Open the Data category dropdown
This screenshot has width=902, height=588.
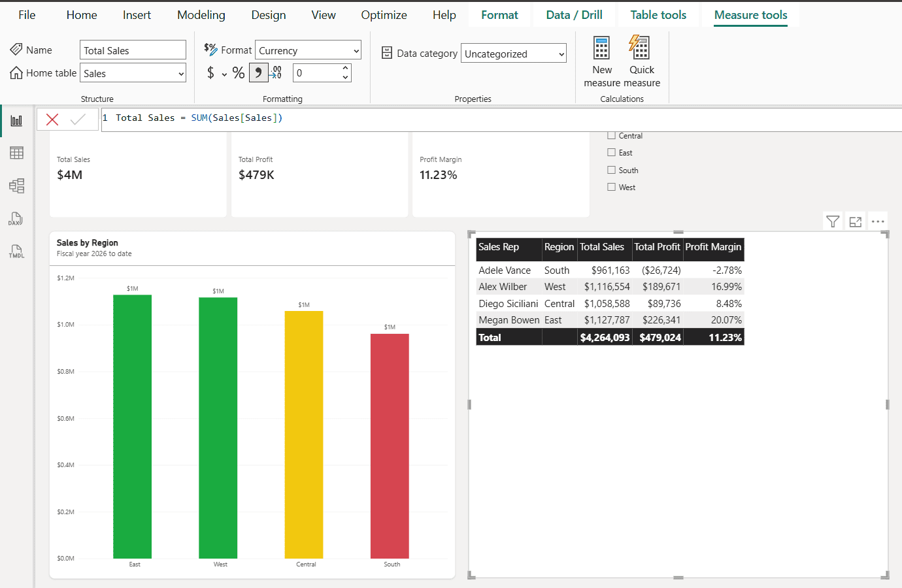[x=514, y=54]
